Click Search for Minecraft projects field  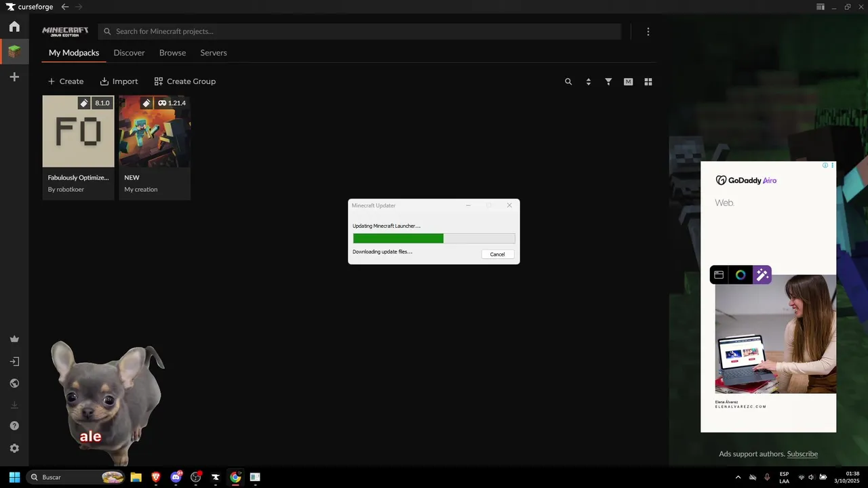(359, 31)
